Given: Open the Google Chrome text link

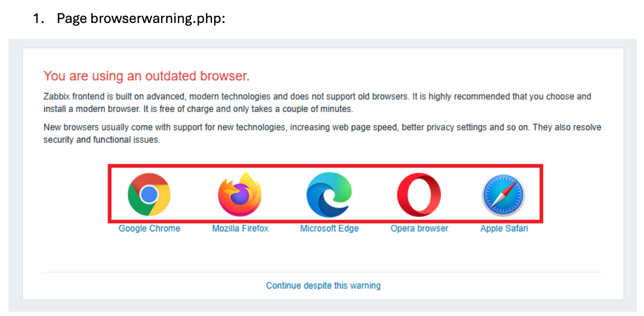Looking at the screenshot, I should point(149,229).
